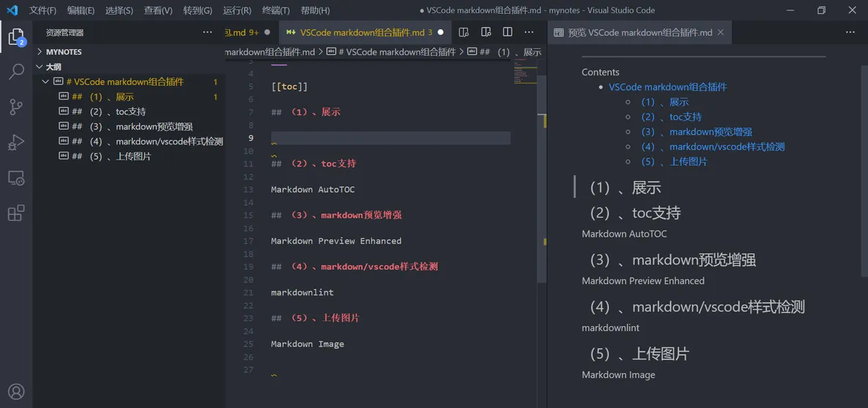Follow the (5)、上传图片 link in preview Contents
This screenshot has height=408, width=868.
(674, 161)
